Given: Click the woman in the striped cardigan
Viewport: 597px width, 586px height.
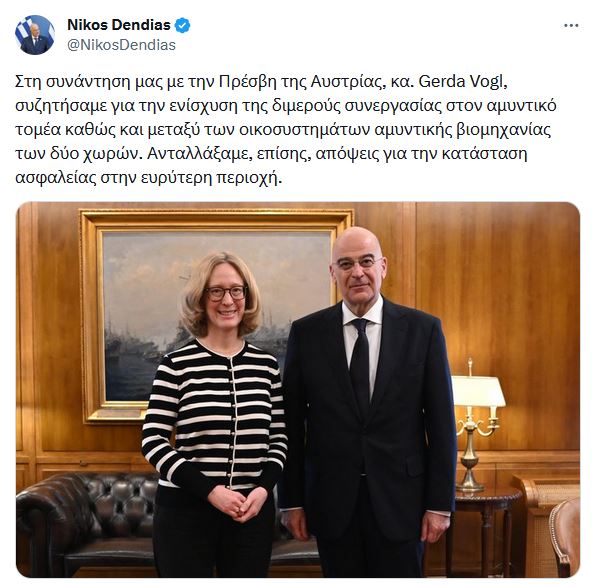Looking at the screenshot, I should 214,415.
